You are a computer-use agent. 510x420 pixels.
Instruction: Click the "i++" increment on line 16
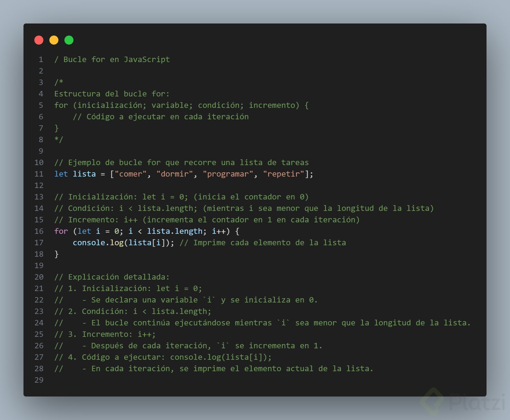[219, 231]
